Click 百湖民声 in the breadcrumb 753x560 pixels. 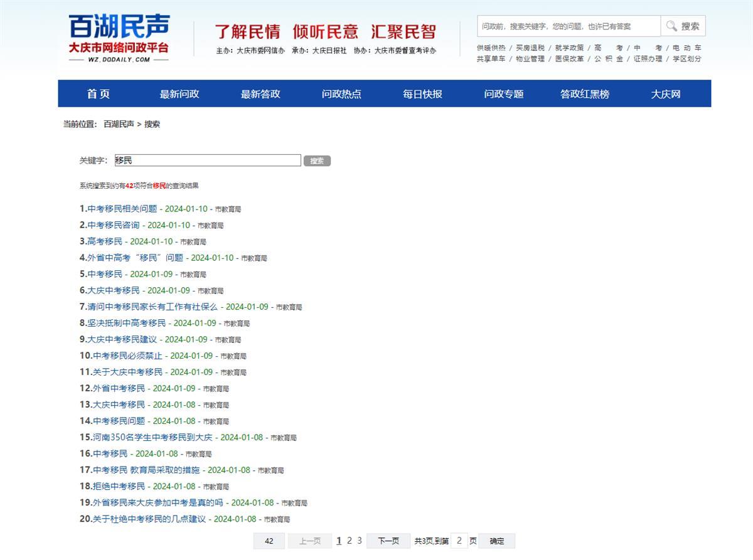tap(119, 124)
